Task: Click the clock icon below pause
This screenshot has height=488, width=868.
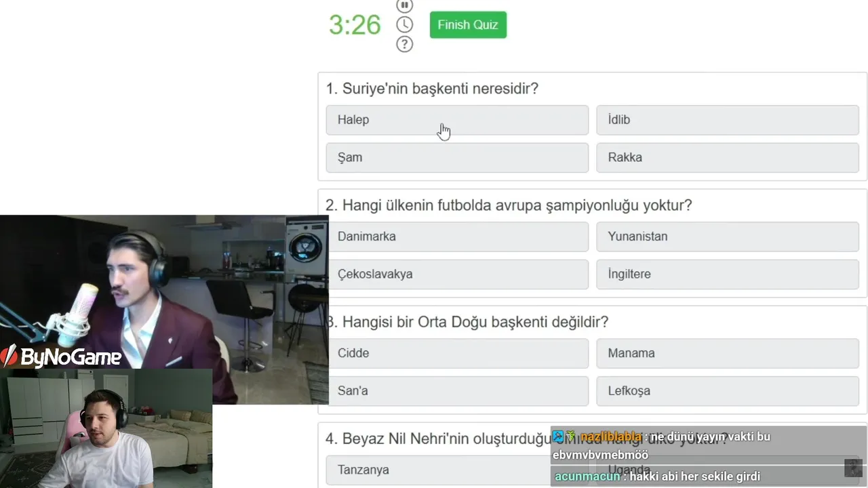Action: click(x=404, y=24)
